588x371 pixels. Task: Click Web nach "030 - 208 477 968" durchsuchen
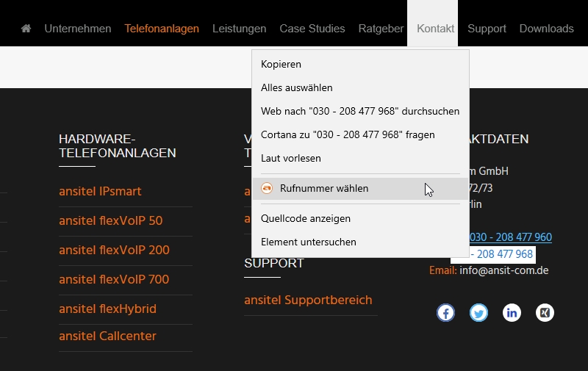click(x=360, y=112)
